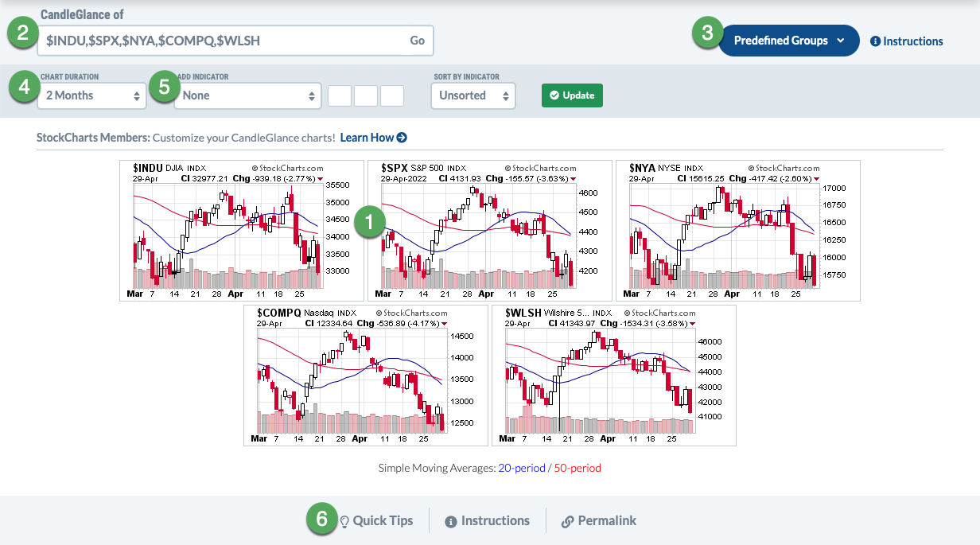Click the $COMPQ symbol title
Screen dimensions: 980x545
click(278, 313)
